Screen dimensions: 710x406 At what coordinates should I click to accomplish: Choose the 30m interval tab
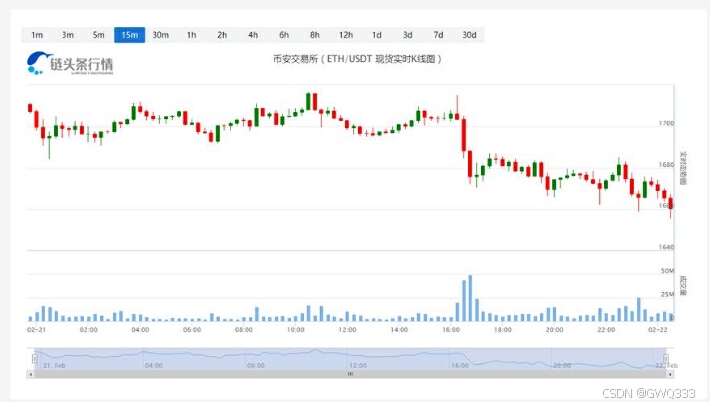[160, 35]
